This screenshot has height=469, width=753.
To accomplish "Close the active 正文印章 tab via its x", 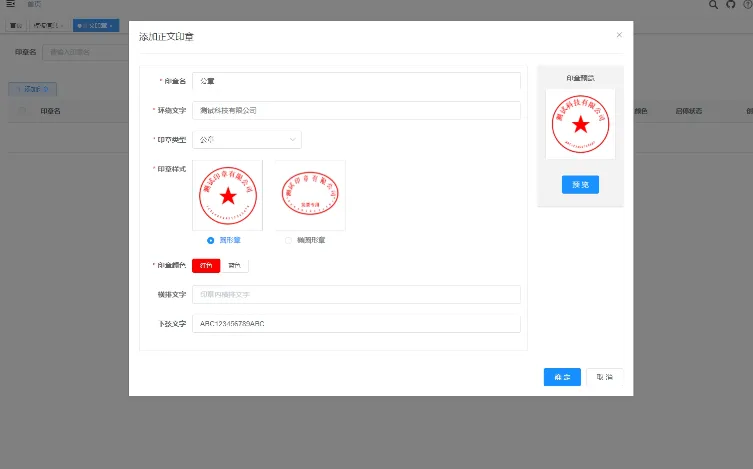I will click(x=111, y=25).
